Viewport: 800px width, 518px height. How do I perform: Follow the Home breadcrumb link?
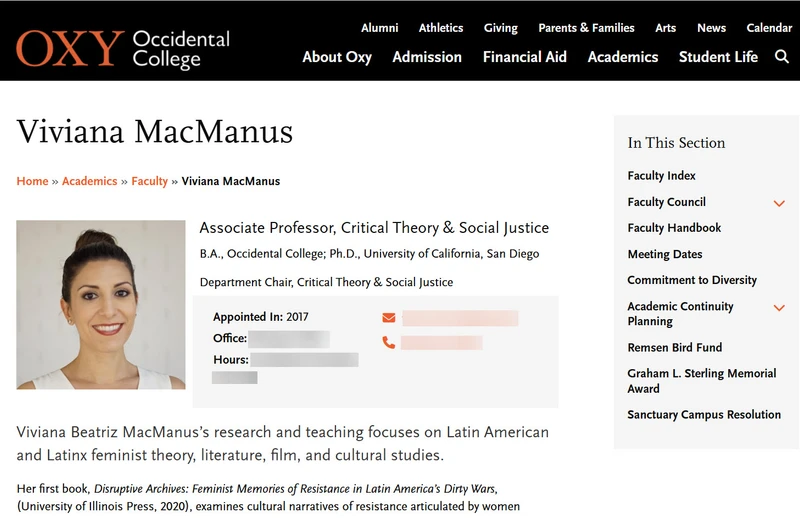coord(32,181)
